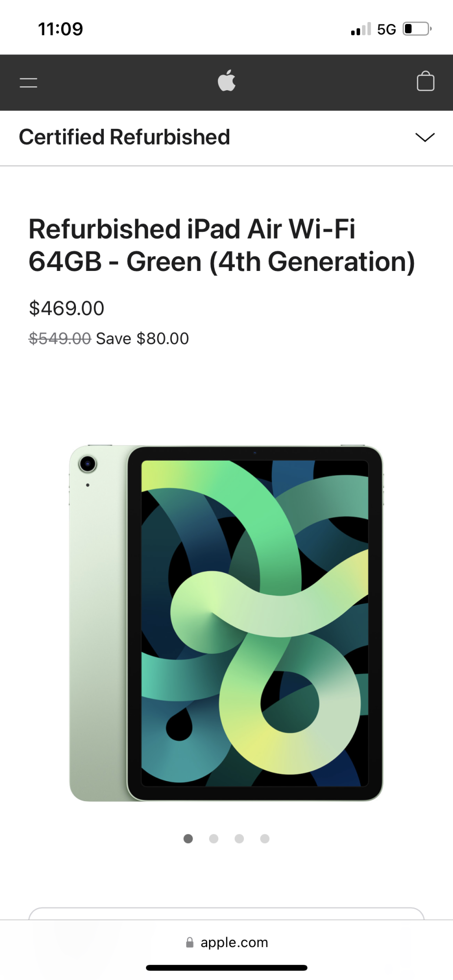Tap the 11:09 clock in status bar
The width and height of the screenshot is (453, 980).
point(61,29)
